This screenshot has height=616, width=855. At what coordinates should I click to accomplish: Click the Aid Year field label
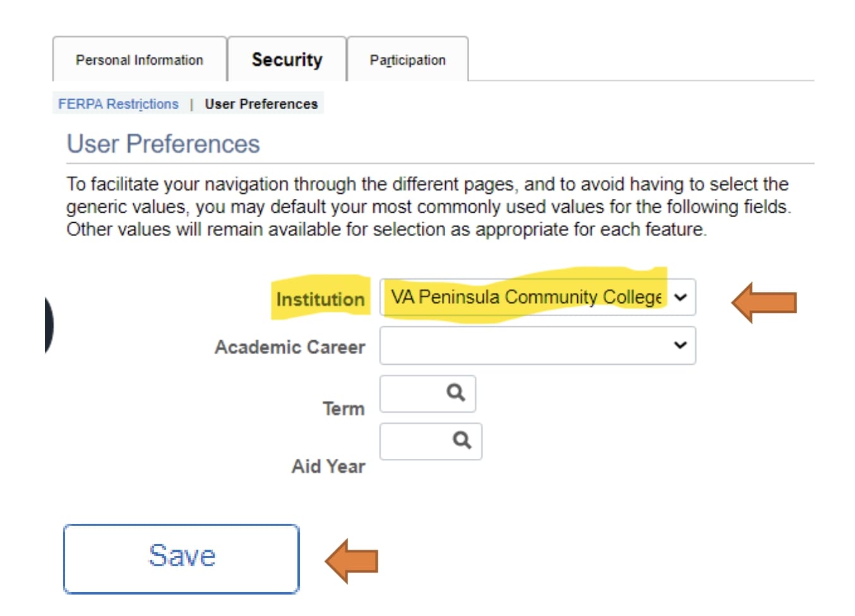coord(328,466)
